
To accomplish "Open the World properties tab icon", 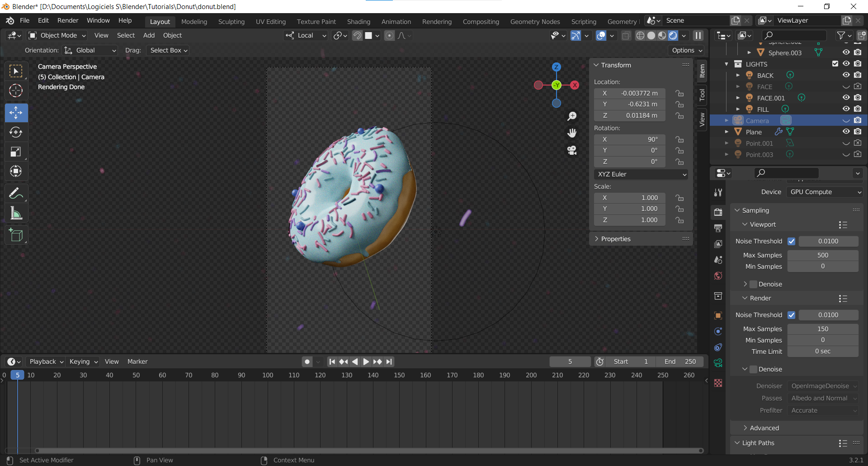I will tap(718, 276).
